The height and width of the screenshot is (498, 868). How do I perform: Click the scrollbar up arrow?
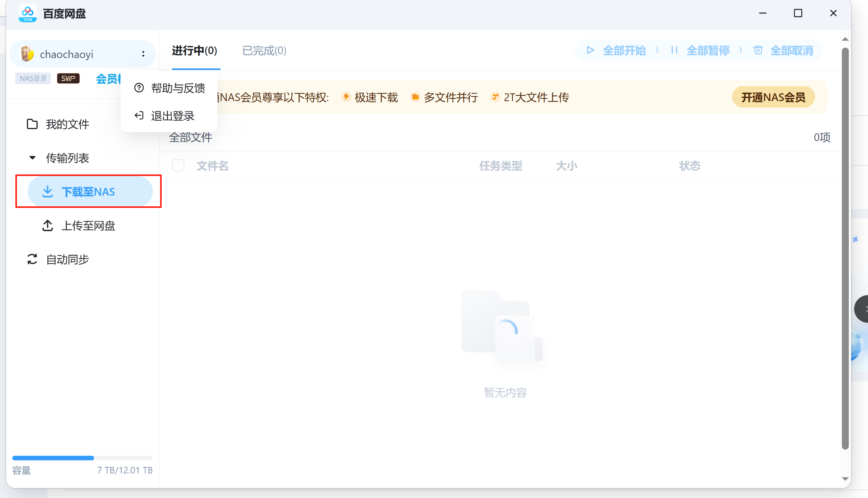(x=845, y=39)
